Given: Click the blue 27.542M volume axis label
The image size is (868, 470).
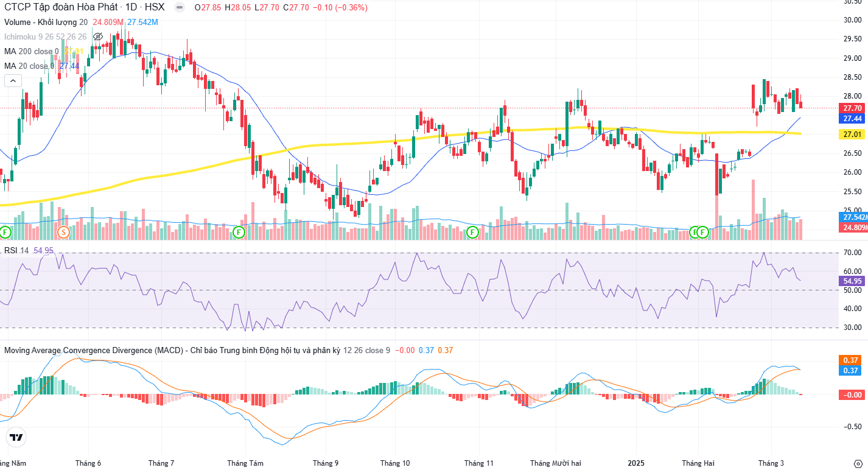Looking at the screenshot, I should (854, 217).
